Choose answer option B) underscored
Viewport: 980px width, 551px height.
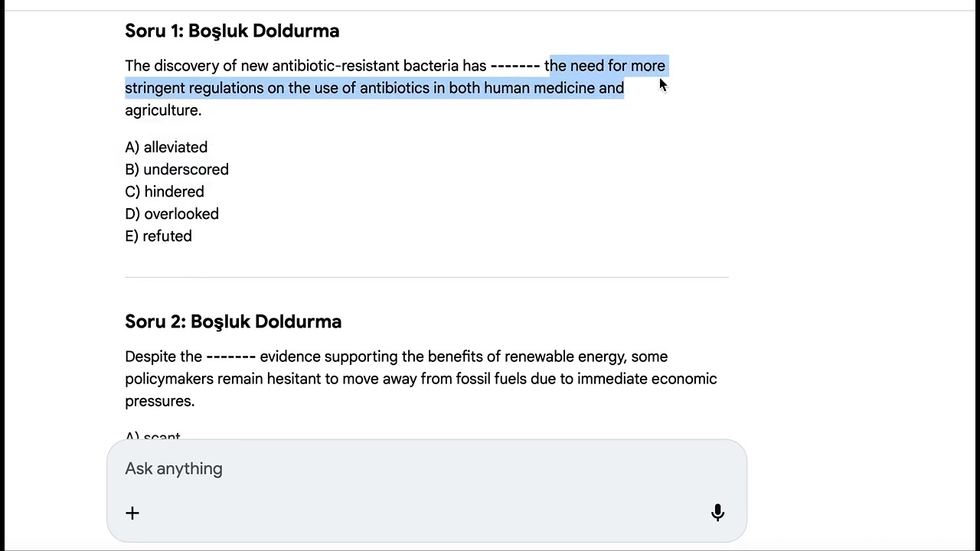click(x=177, y=169)
